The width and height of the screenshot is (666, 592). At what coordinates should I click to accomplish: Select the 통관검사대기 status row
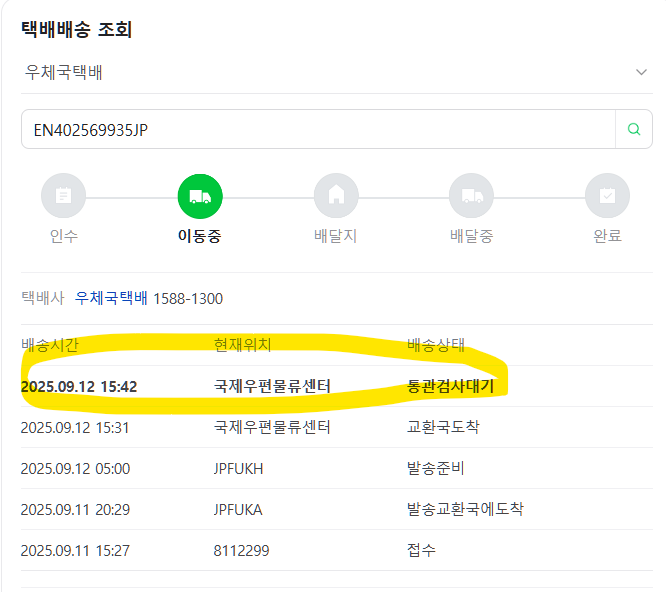click(337, 386)
